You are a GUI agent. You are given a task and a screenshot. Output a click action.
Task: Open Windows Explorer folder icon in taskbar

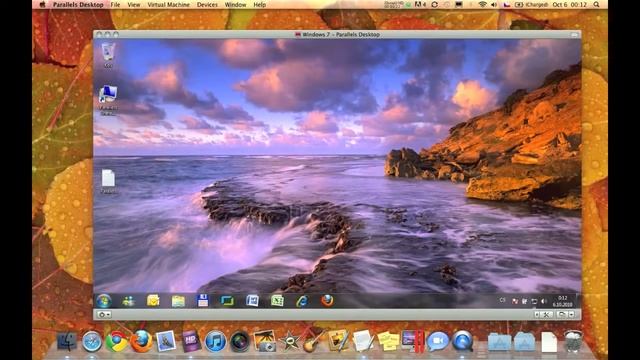point(178,301)
